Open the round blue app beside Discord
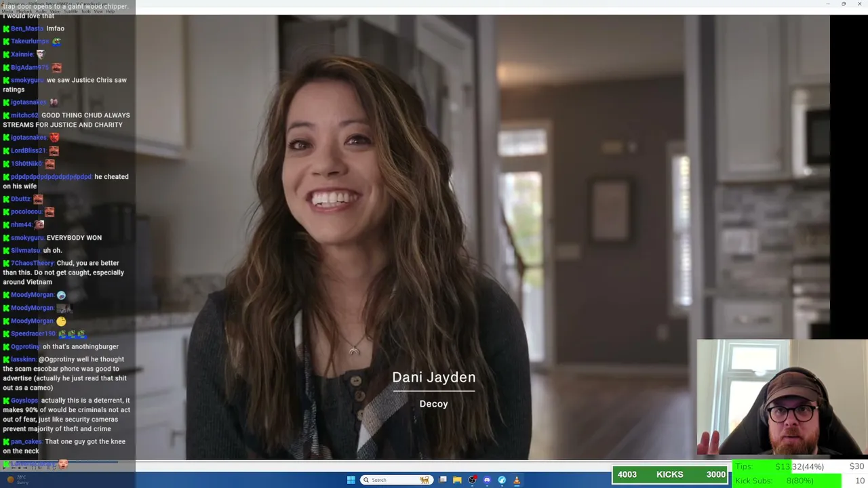The image size is (868, 488). pyautogui.click(x=502, y=480)
